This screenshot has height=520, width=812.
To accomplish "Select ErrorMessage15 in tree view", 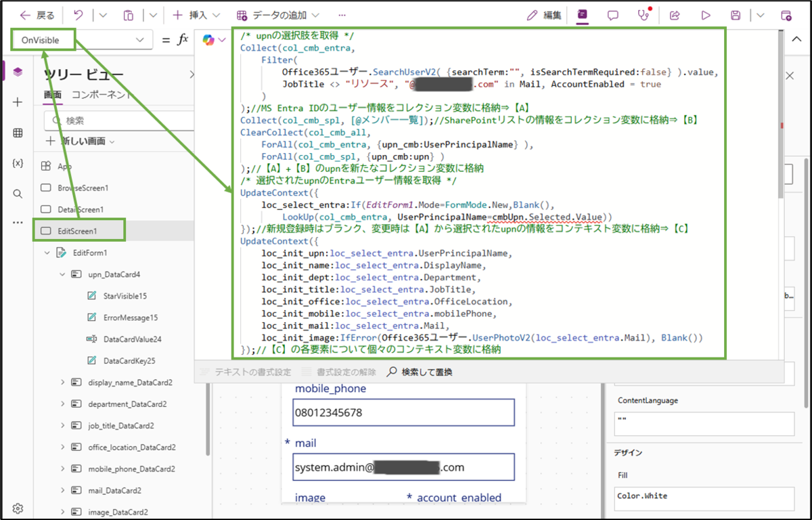I will (x=131, y=318).
